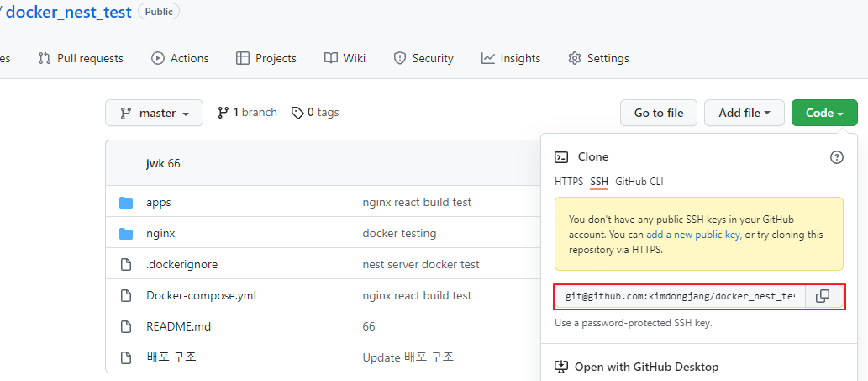868x381 pixels.
Task: Switch clone method to HTTPS
Action: point(569,182)
